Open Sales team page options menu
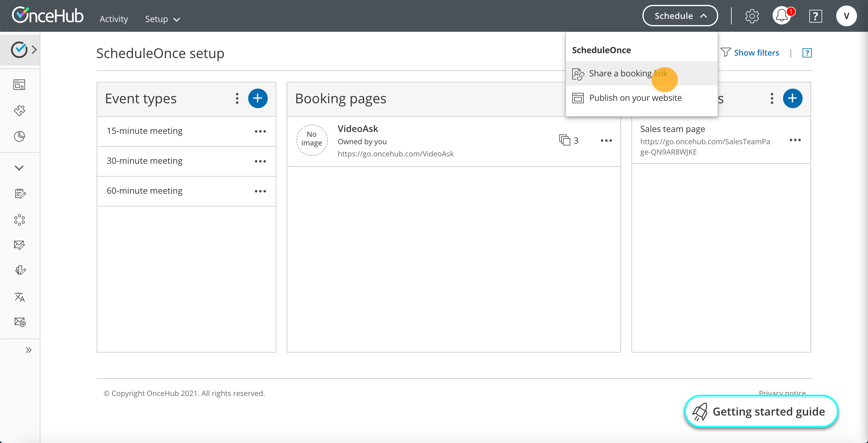Image resolution: width=868 pixels, height=443 pixels. (795, 140)
